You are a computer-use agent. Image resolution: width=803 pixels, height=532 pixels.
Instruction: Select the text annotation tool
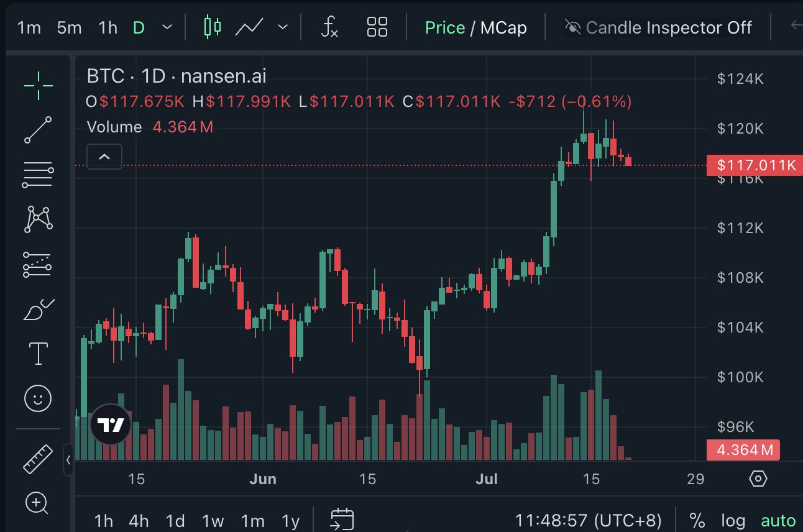point(38,353)
